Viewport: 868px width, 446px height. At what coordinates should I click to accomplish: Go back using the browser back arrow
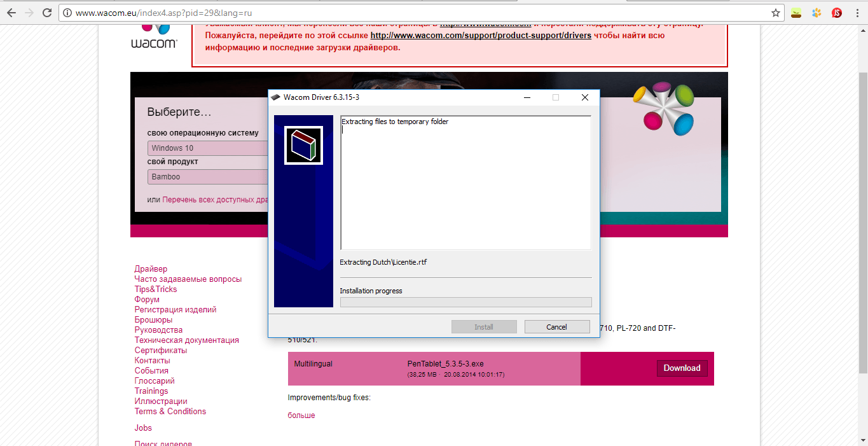(12, 12)
